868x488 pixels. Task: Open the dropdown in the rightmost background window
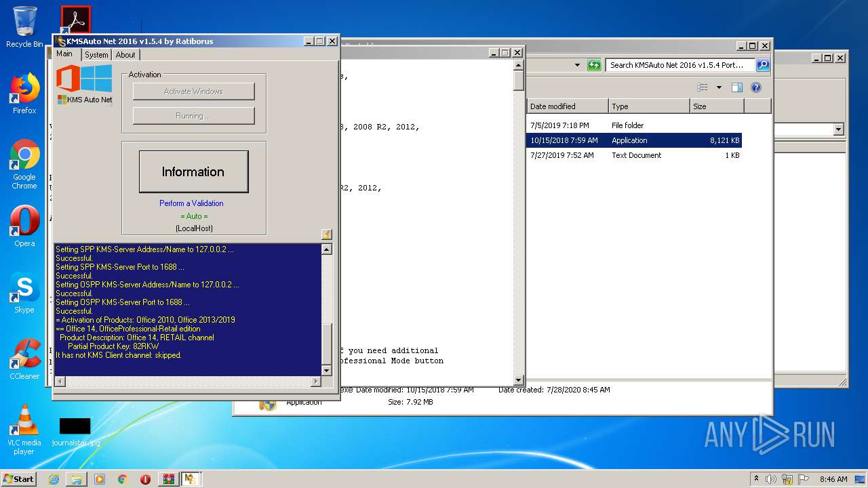839,129
